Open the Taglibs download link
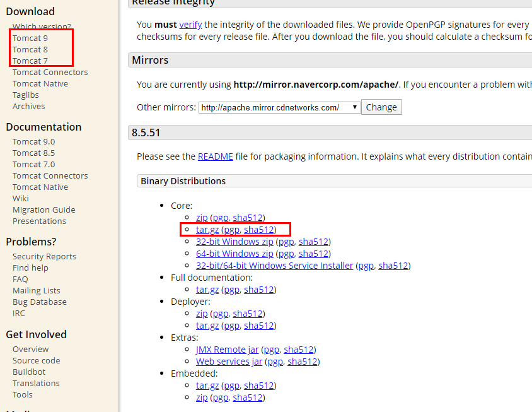The width and height of the screenshot is (532, 412). click(x=26, y=95)
